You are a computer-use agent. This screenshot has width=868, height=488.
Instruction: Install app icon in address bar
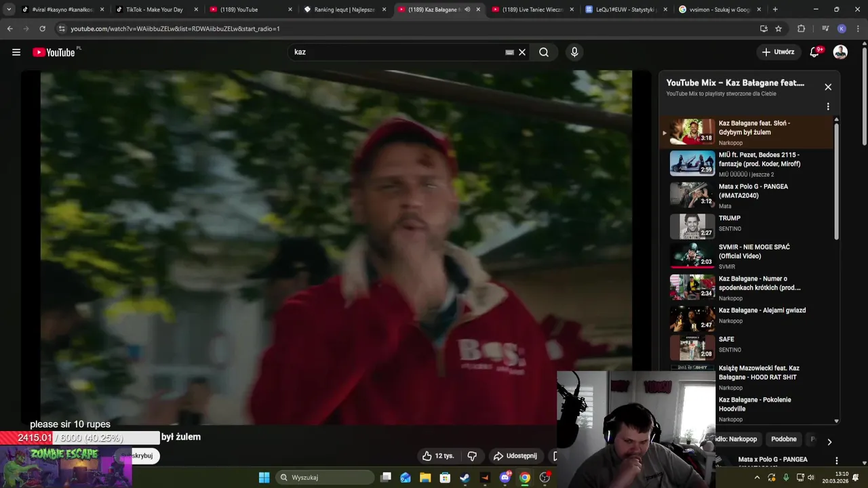coord(764,28)
